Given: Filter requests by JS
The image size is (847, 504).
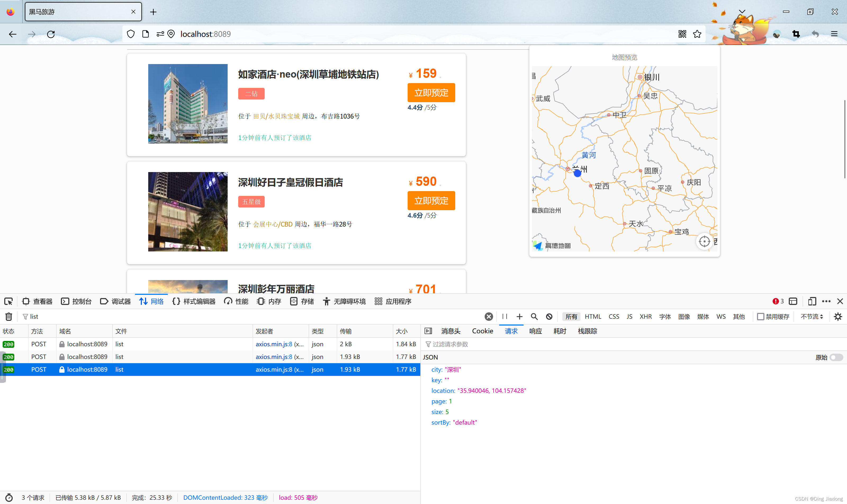Looking at the screenshot, I should [x=630, y=317].
